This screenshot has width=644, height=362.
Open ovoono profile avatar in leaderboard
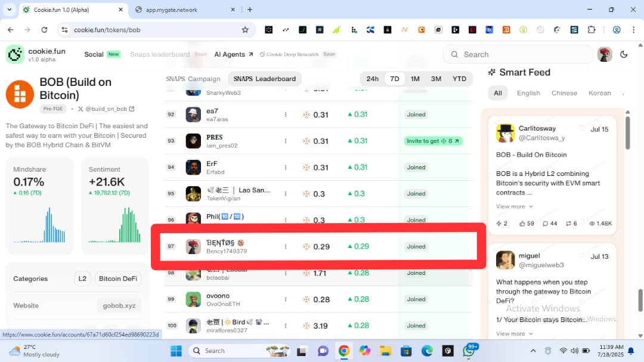(x=193, y=299)
